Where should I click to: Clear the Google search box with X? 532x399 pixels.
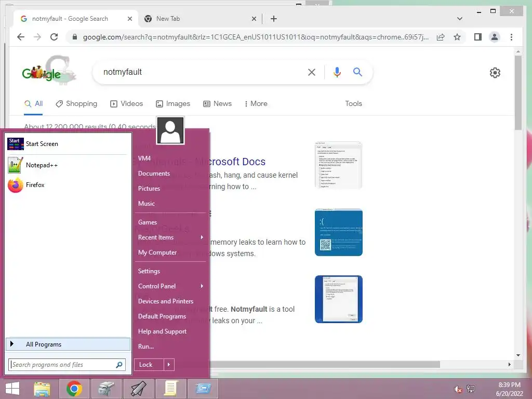tap(312, 72)
